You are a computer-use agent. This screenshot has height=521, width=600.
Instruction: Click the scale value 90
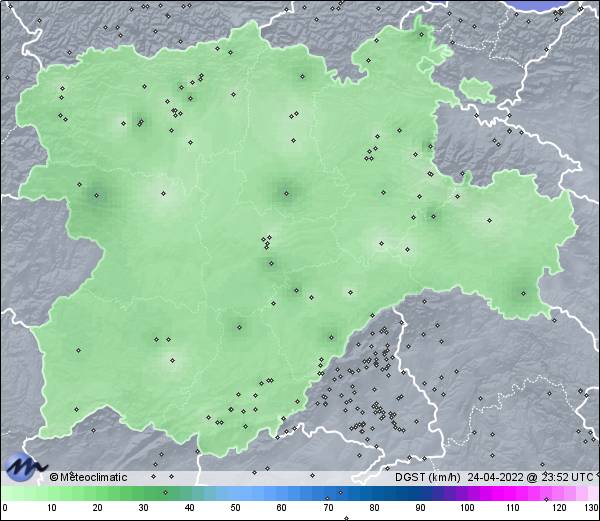420,508
